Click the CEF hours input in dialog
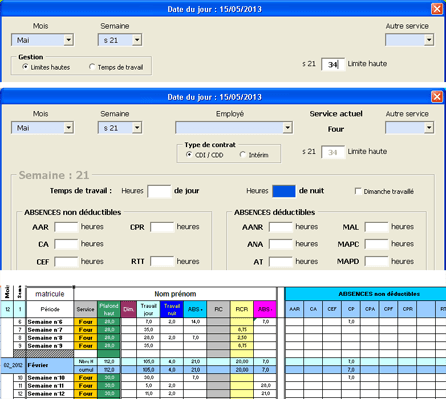This screenshot has height=399, width=446. (x=66, y=262)
